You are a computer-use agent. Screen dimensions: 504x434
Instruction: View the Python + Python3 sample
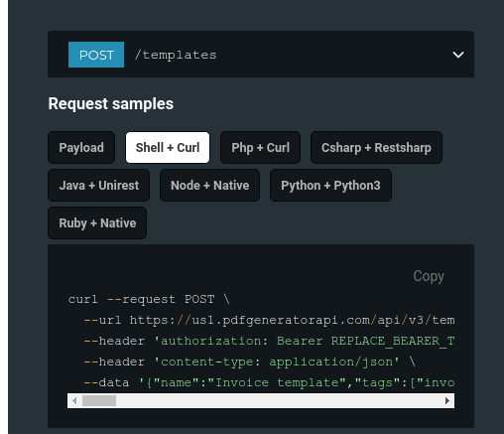[330, 186]
